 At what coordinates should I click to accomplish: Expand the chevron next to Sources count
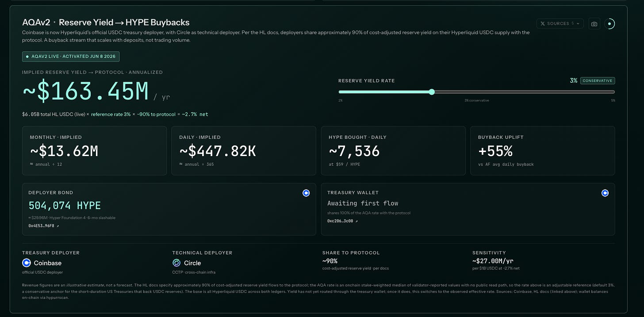pyautogui.click(x=578, y=23)
